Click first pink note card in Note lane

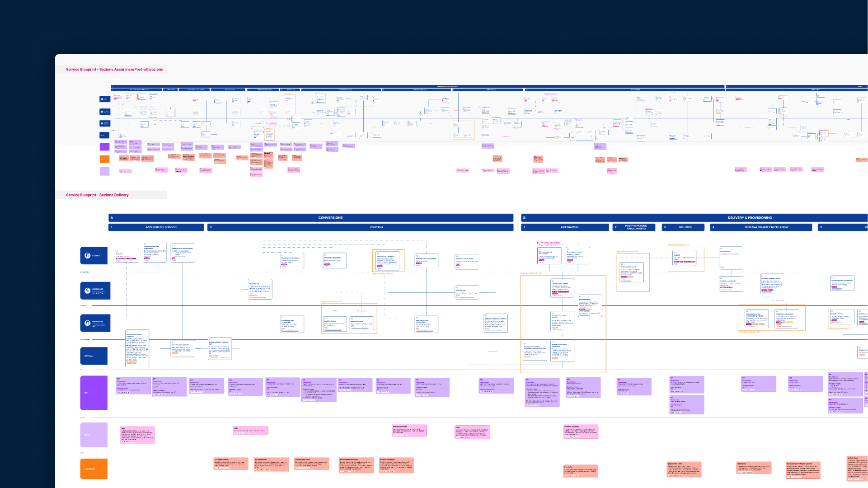tap(137, 435)
